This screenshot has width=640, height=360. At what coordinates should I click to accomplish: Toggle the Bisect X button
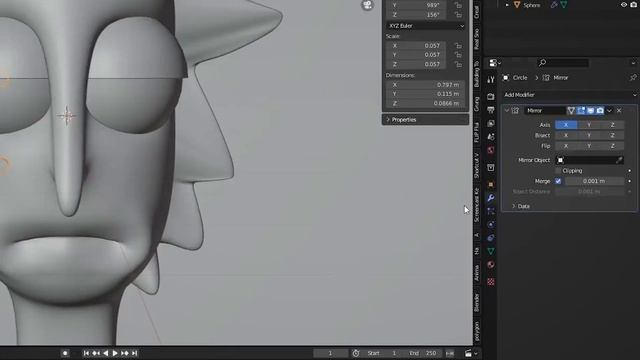(566, 135)
